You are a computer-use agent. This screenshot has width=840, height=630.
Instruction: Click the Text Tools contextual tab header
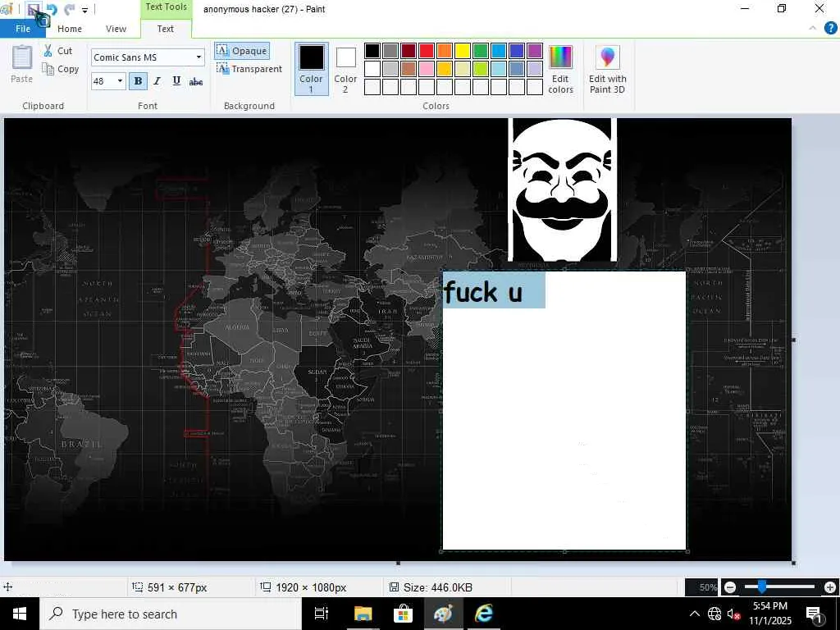point(166,7)
